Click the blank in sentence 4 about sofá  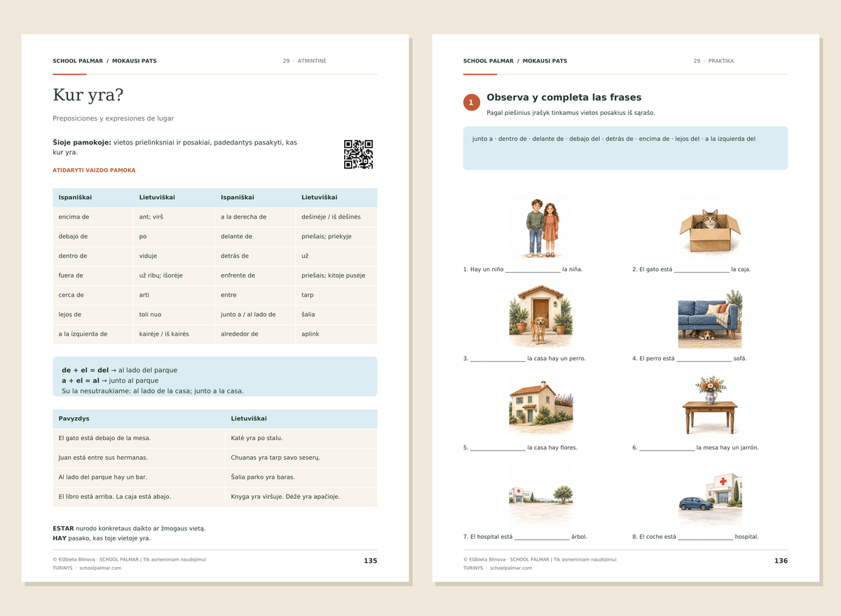704,359
